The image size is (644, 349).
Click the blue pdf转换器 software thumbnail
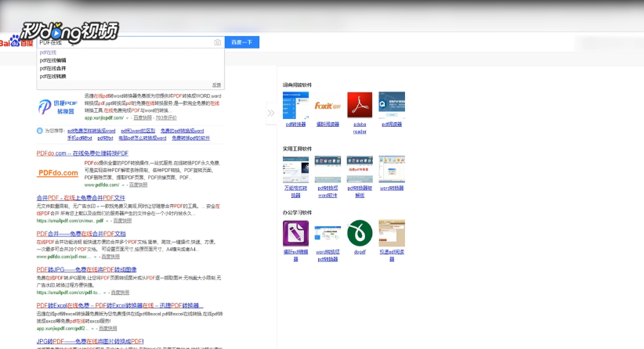(x=295, y=105)
